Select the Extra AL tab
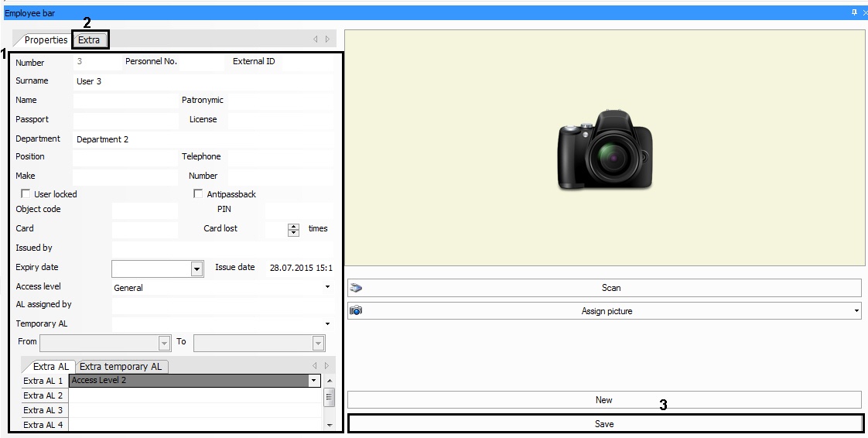 point(51,367)
